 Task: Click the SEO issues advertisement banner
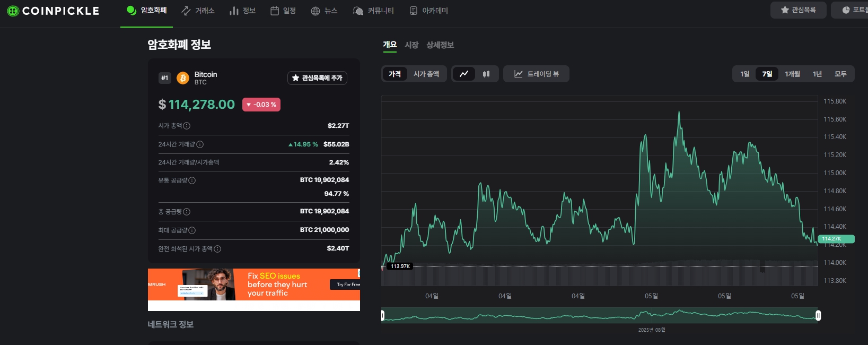[254, 284]
